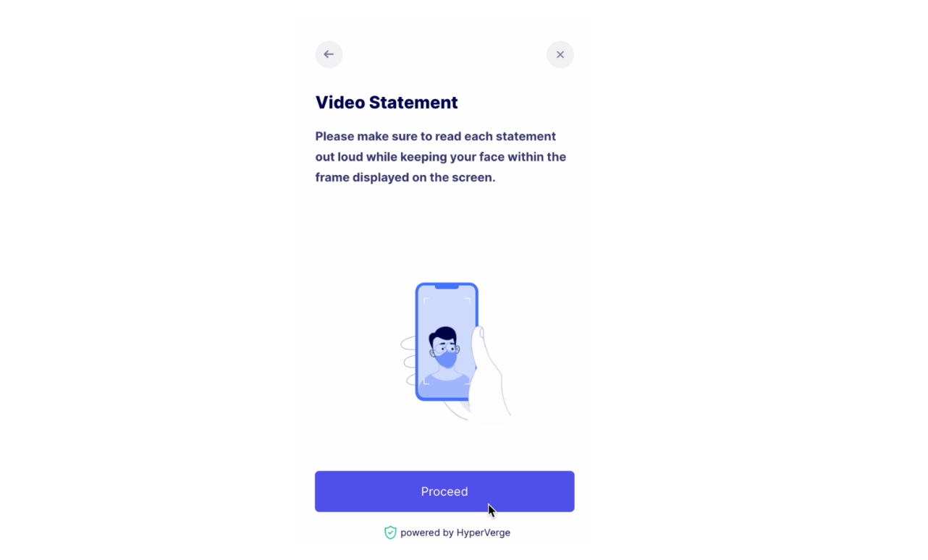Viewport: 928px width, 560px height.
Task: Click the notch atop the illustrated phone
Action: tap(447, 287)
